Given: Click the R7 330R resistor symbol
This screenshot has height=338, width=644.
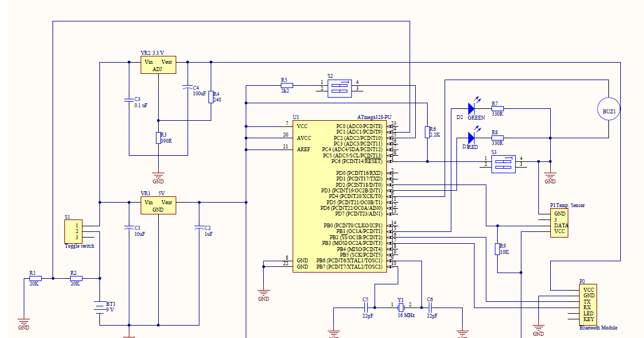Looking at the screenshot, I should [497, 109].
